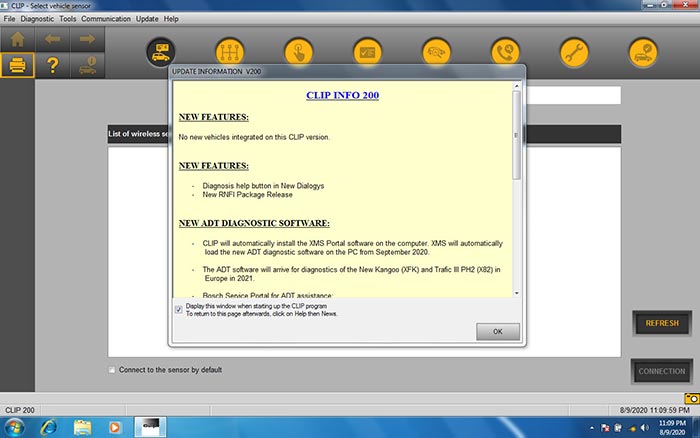Click the touch pointer round icon

(x=299, y=52)
